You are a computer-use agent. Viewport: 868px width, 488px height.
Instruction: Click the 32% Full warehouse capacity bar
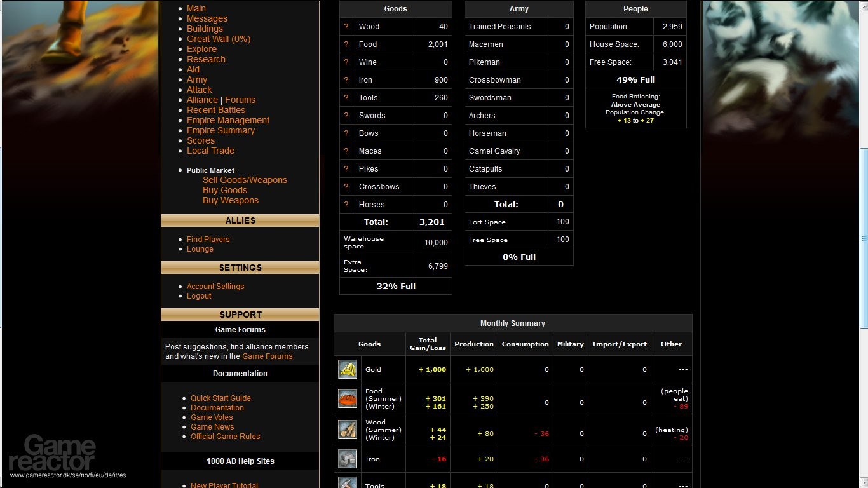[x=395, y=287]
